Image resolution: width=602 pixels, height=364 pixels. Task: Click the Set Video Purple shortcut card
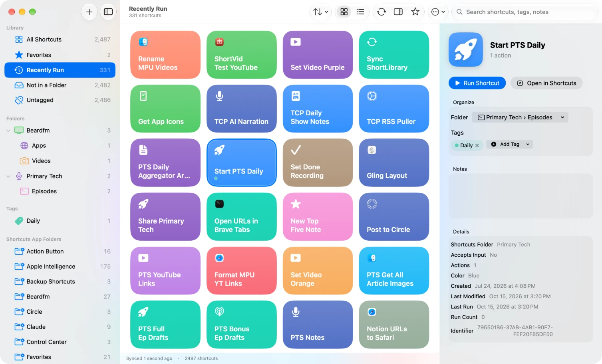pos(318,55)
